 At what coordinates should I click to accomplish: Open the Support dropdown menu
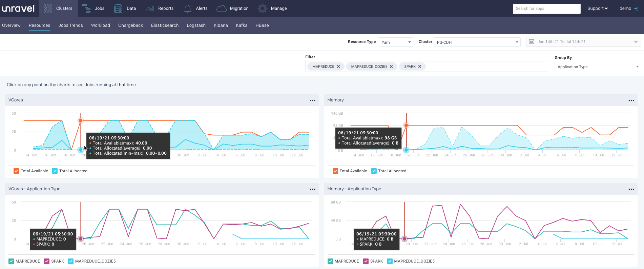coord(597,8)
